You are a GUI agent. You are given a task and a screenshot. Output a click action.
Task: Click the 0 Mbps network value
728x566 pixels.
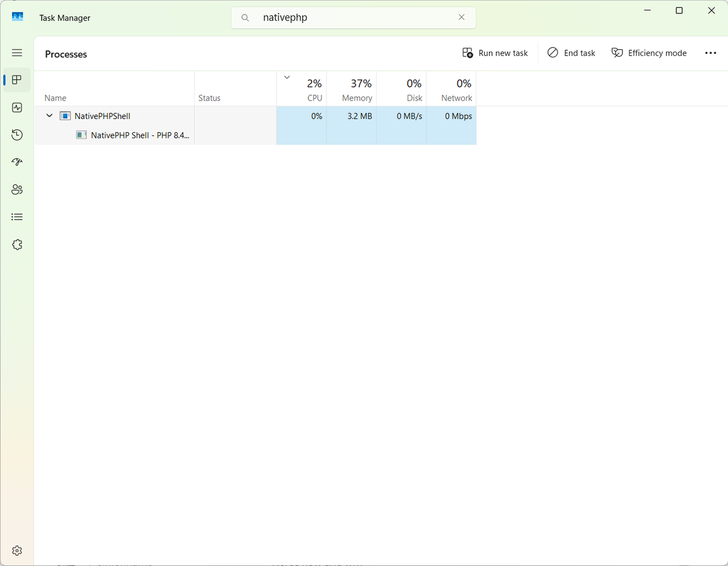pyautogui.click(x=459, y=116)
